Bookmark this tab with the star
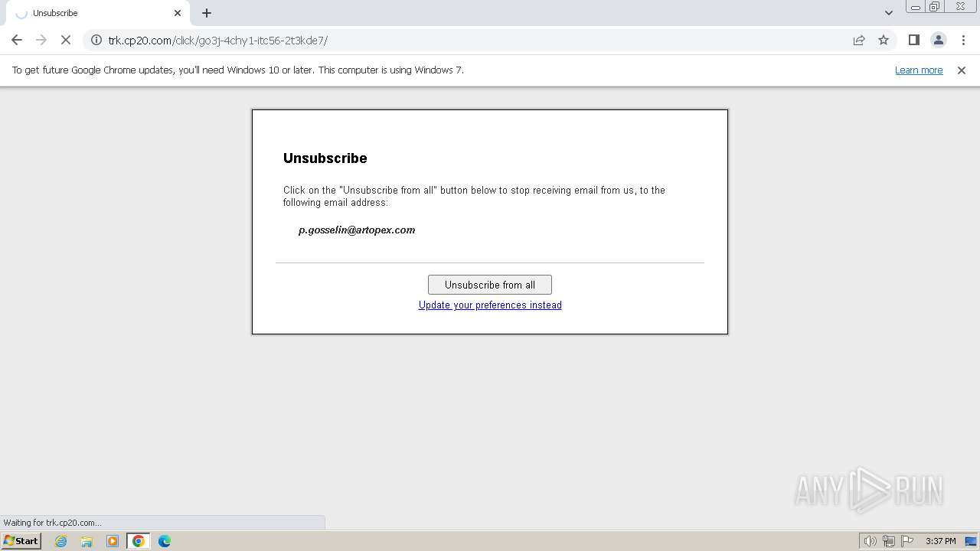 point(884,40)
